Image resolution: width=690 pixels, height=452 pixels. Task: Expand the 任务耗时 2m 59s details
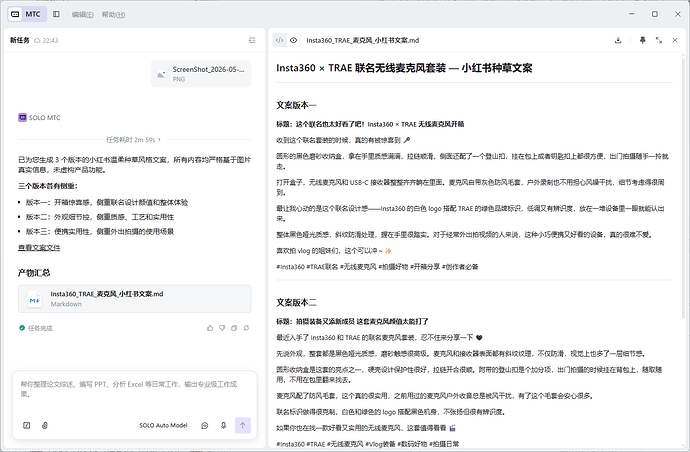[133, 140]
